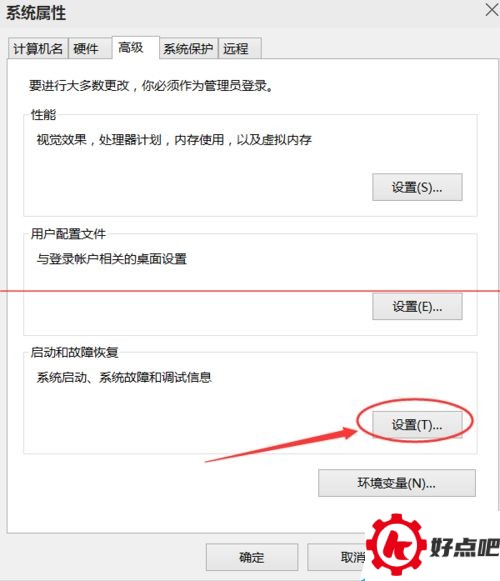Click the administrator login notice text
Screen dimensions: 500x581
[152, 86]
